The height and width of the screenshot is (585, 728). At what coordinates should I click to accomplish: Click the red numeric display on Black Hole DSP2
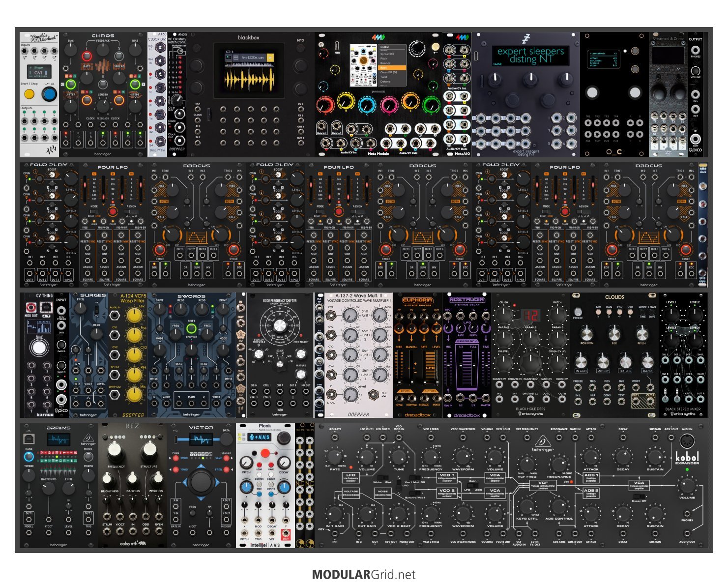click(x=530, y=315)
